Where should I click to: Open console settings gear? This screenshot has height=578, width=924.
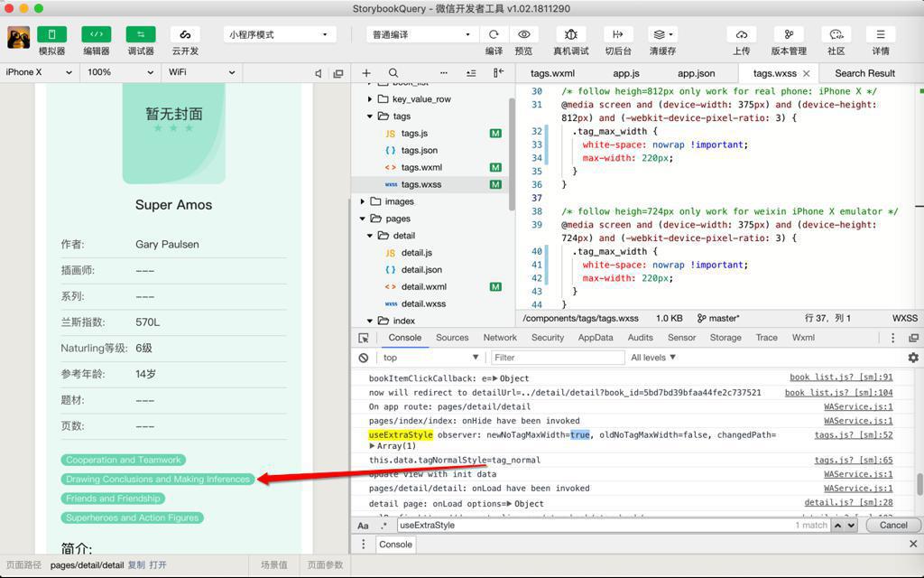913,358
